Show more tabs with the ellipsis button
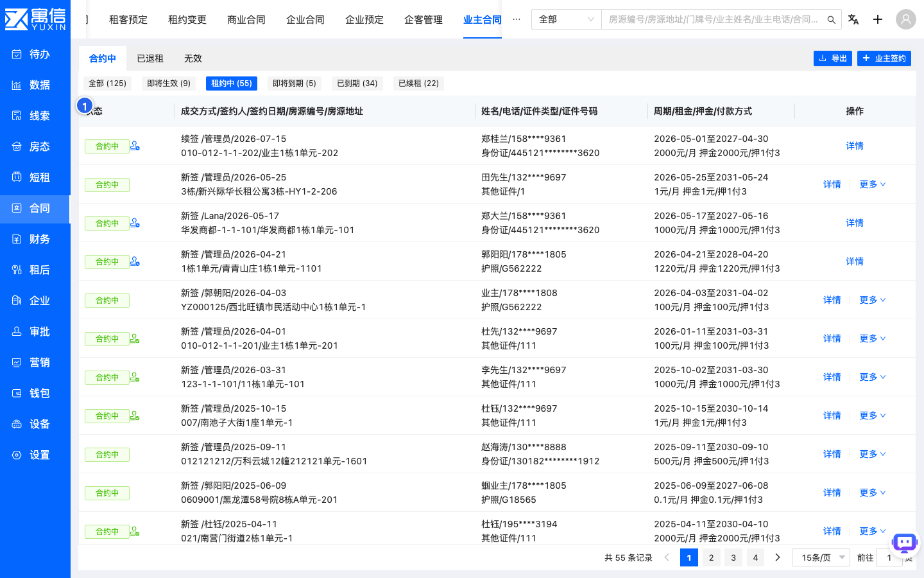The image size is (924, 578). pyautogui.click(x=517, y=19)
